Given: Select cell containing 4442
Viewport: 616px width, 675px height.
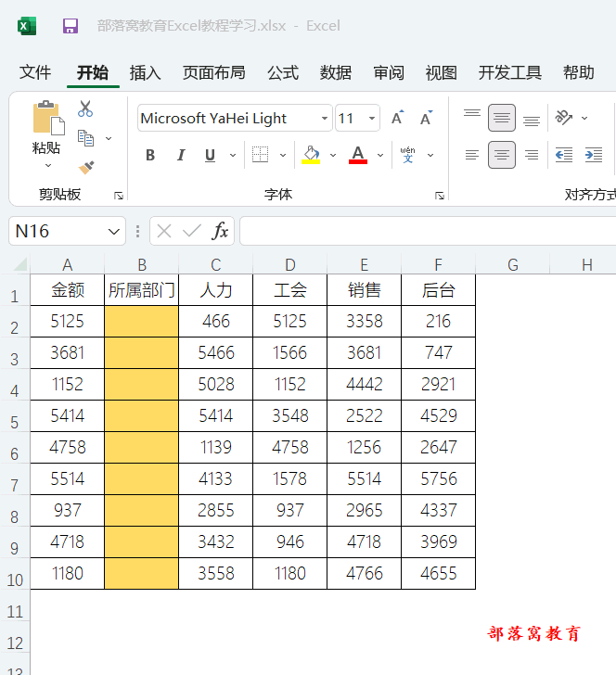Looking at the screenshot, I should [364, 385].
